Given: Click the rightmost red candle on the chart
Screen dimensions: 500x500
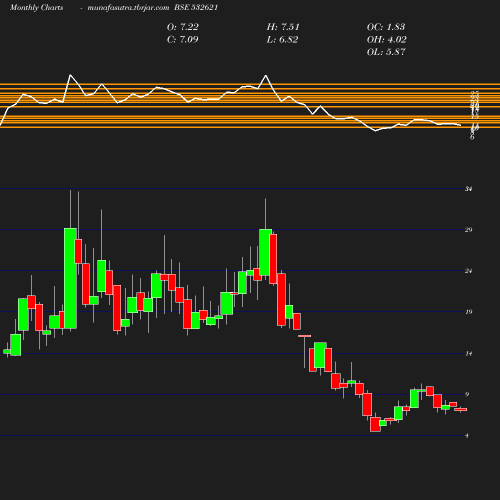Looking at the screenshot, I should pos(461,409).
